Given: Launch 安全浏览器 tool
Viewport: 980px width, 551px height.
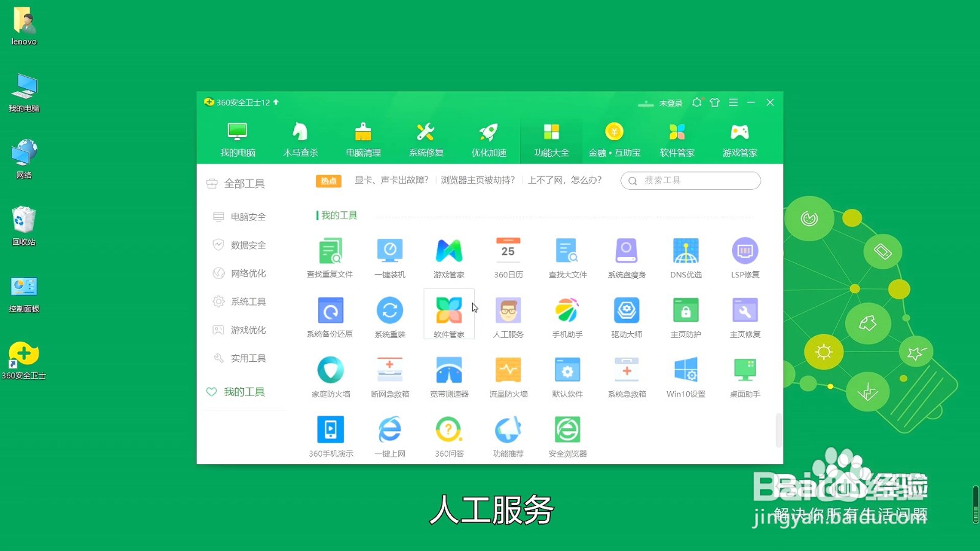Looking at the screenshot, I should 568,437.
